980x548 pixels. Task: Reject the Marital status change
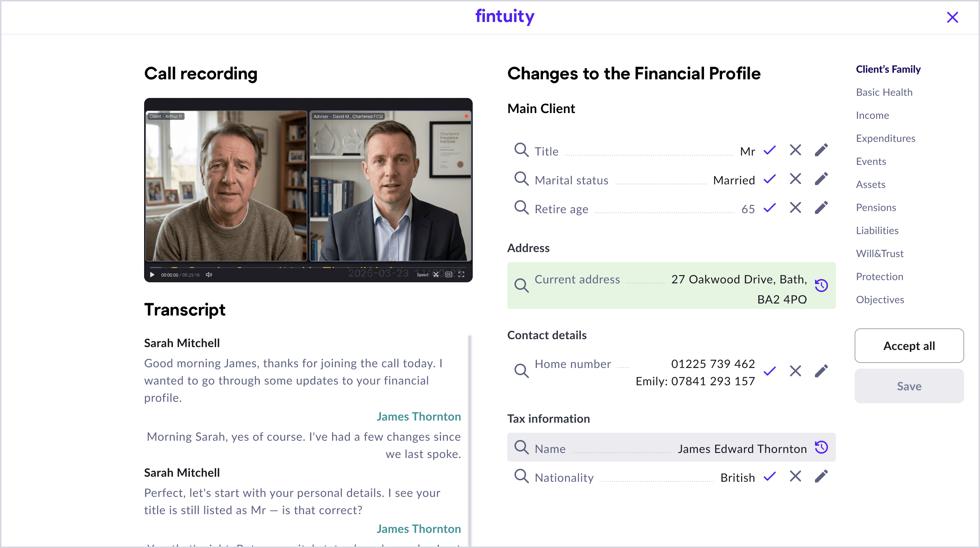pyautogui.click(x=795, y=180)
